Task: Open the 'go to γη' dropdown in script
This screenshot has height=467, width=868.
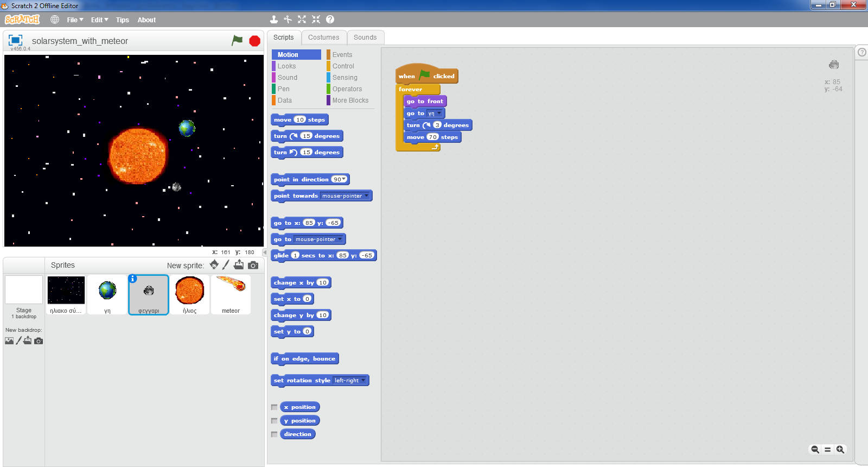Action: coord(439,113)
